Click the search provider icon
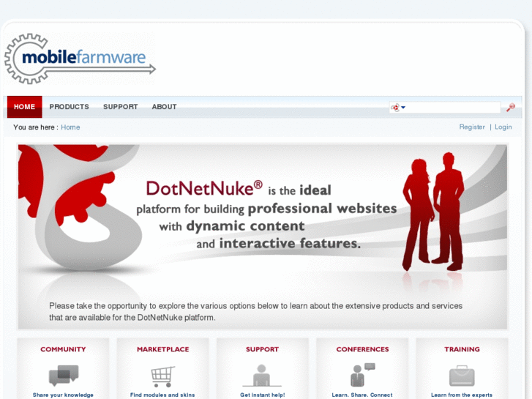 [395, 108]
